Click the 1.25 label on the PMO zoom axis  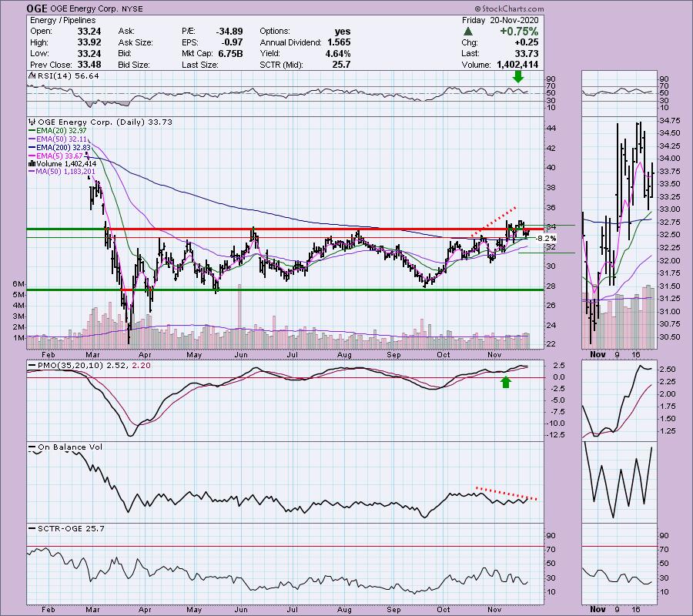point(668,431)
